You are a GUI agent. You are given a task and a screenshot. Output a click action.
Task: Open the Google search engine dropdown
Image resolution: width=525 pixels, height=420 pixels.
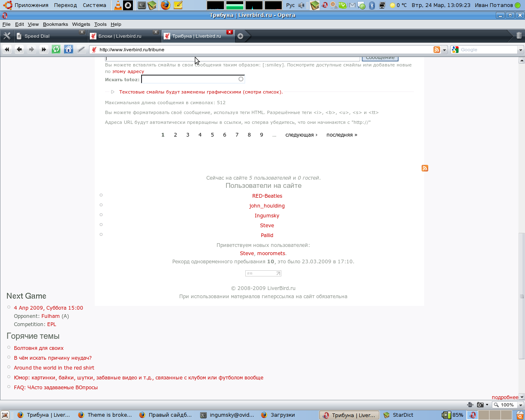[521, 50]
